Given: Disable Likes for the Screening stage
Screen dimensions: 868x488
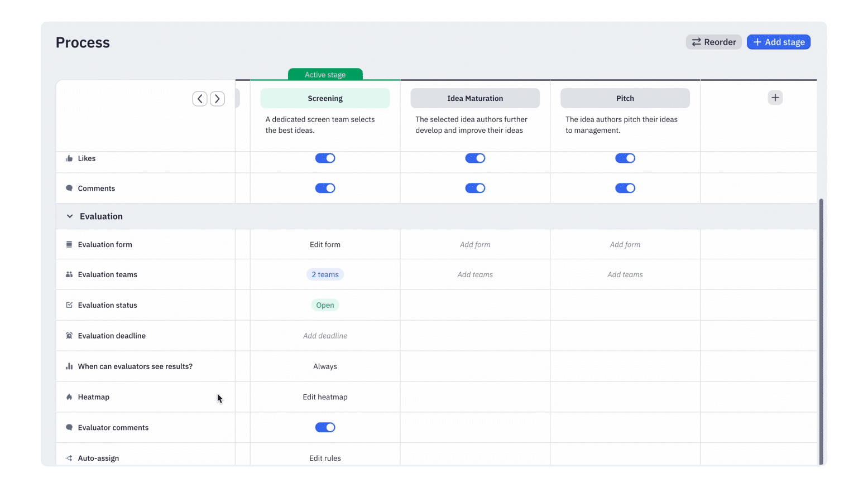Looking at the screenshot, I should click(x=325, y=158).
